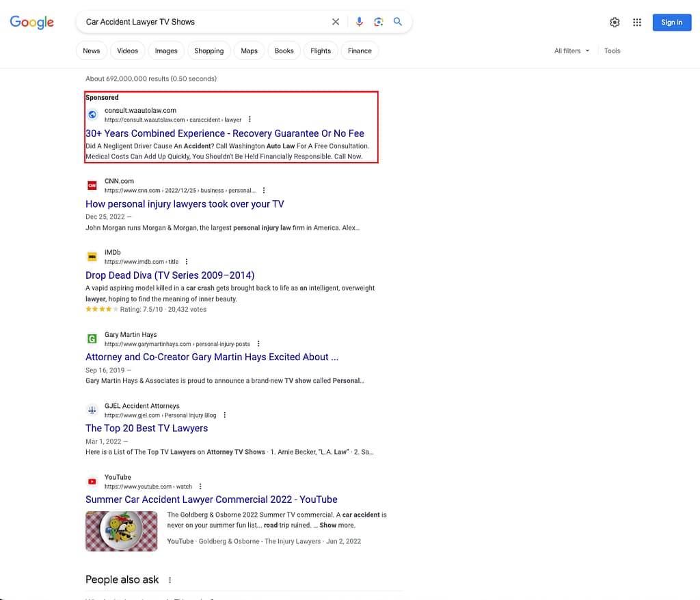Click the www.cnn.com URL breadcrumb
Viewport: 700px width, 600px height.
click(180, 191)
